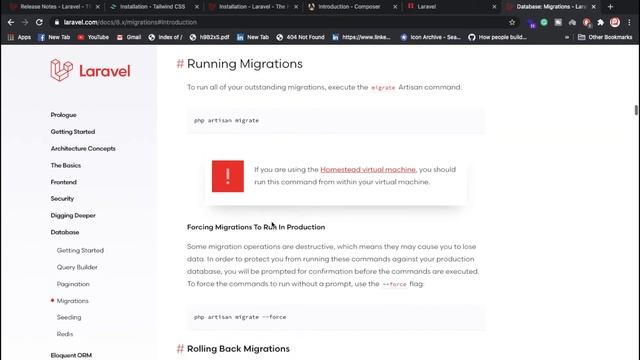Switch to the Release Notes - Laravel tab
Image resolution: width=640 pixels, height=360 pixels.
click(x=55, y=7)
